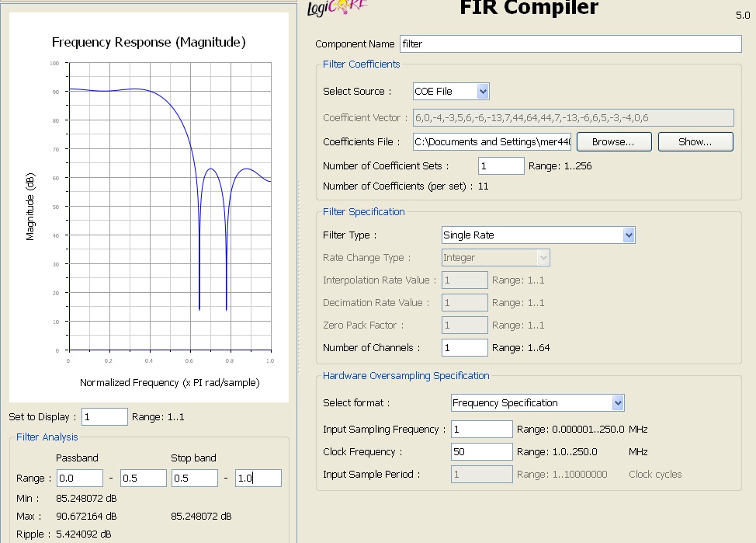Click the passband Max value '90.672164 dB'

coord(86,516)
